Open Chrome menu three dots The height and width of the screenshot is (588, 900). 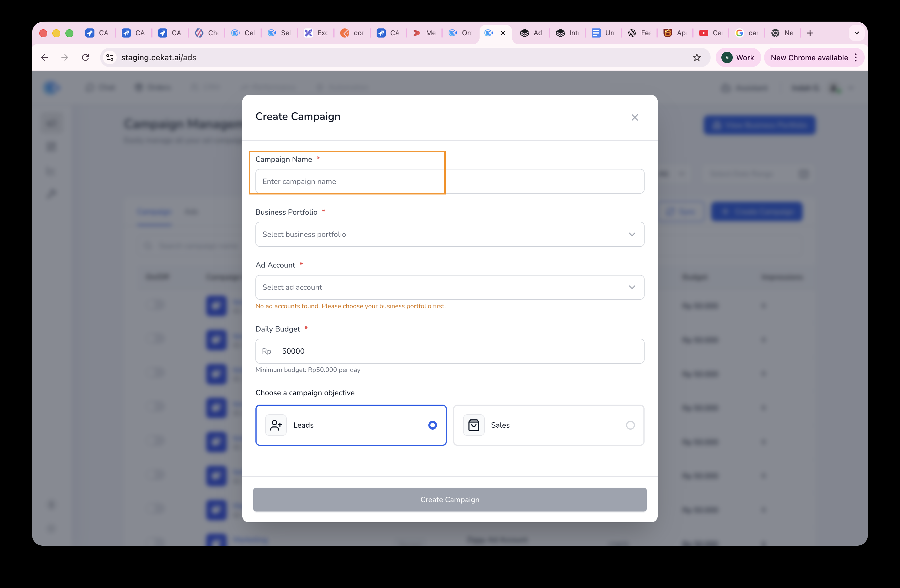coord(856,57)
